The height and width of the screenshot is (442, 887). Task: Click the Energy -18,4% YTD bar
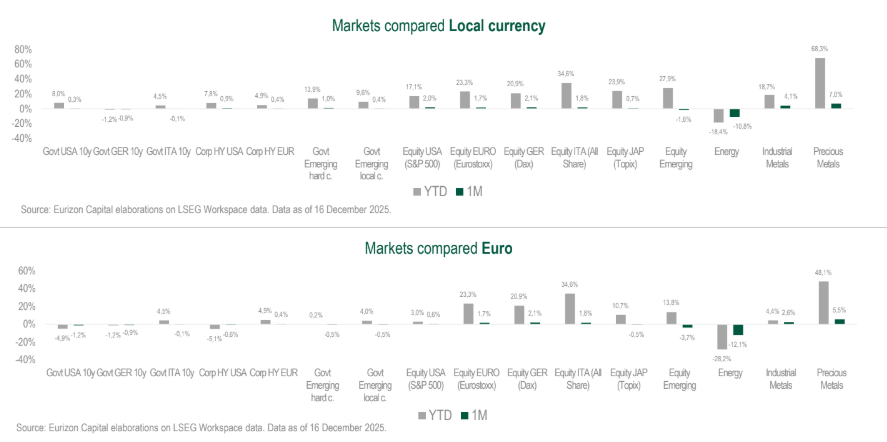718,115
